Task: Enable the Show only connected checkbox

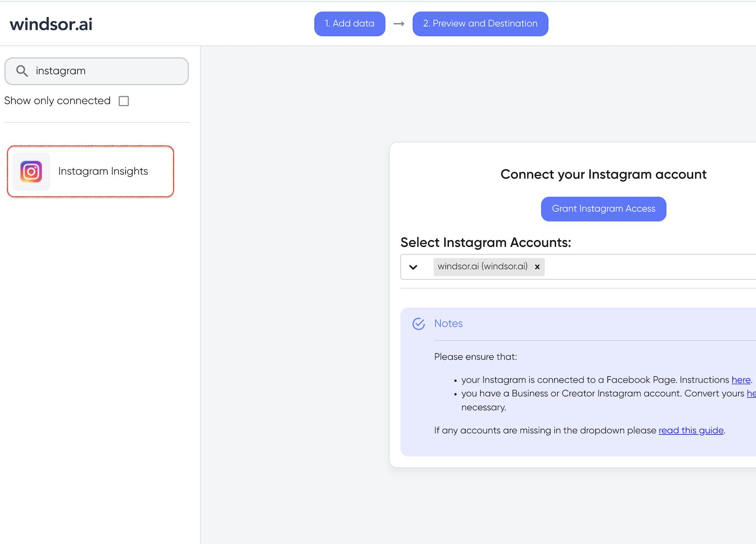Action: (124, 101)
